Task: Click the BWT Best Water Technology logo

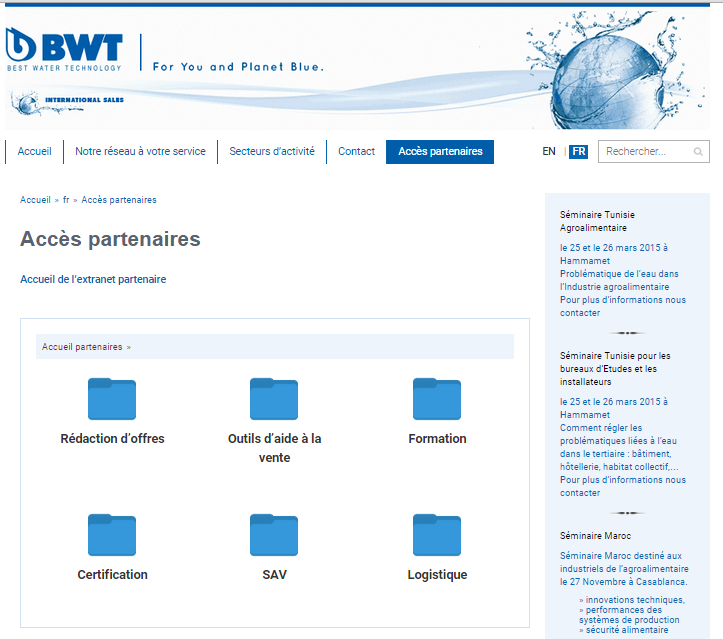Action: tap(65, 49)
